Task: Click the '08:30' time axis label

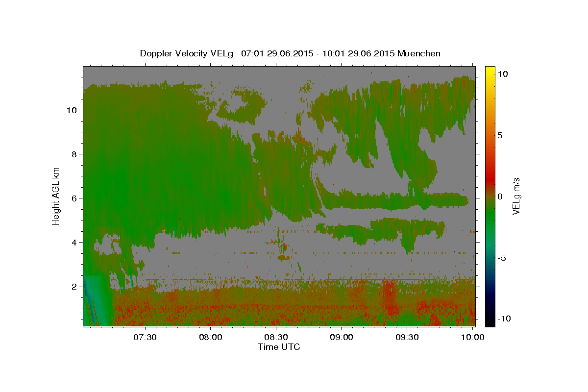Action: [x=276, y=337]
